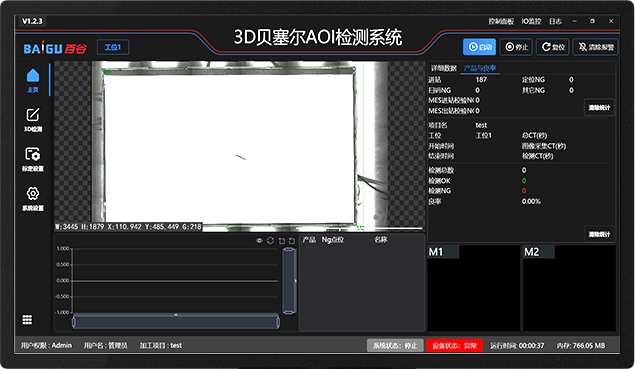Viewport: 635px width, 369px height.
Task: Click the last rotate icon in chart toolbar
Action: [292, 241]
